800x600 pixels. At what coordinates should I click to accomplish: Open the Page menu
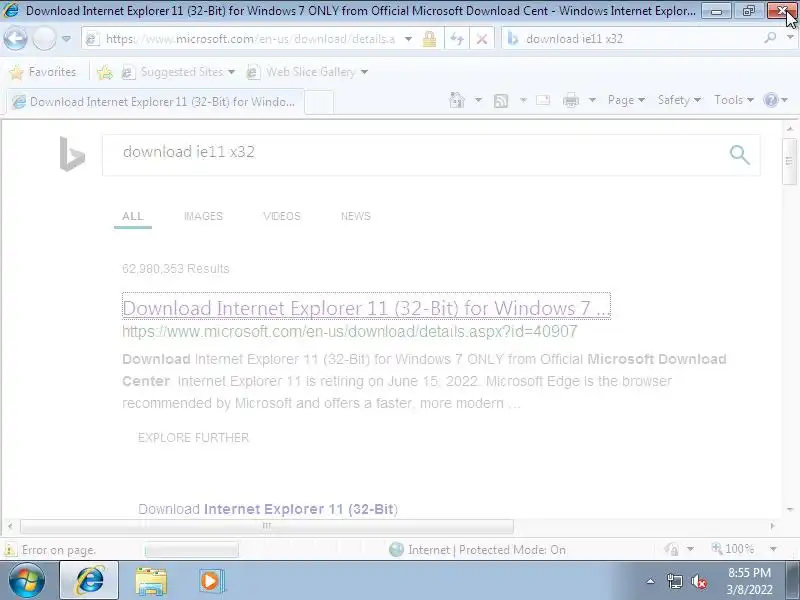coord(626,100)
